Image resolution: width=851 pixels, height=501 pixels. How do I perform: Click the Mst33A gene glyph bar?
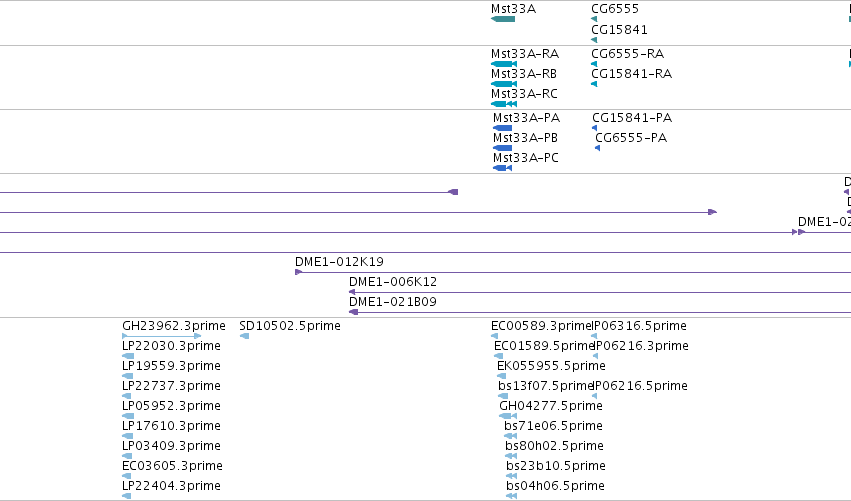tap(503, 19)
